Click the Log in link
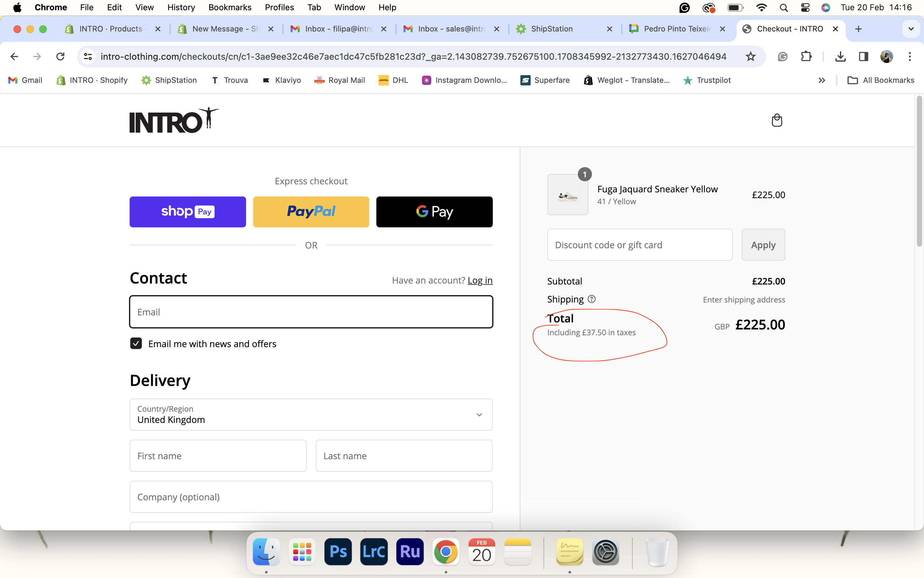 [480, 280]
